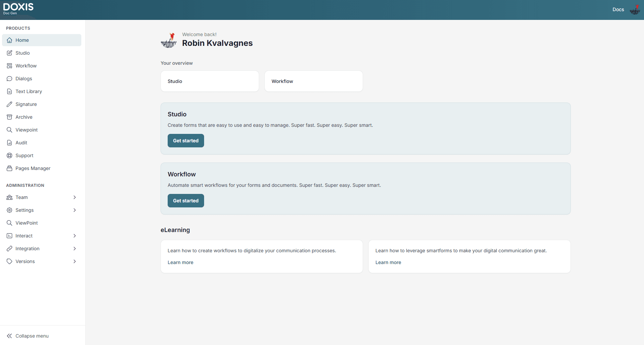This screenshot has height=345, width=644.
Task: Click the Pages Manager icon
Action: coord(9,168)
